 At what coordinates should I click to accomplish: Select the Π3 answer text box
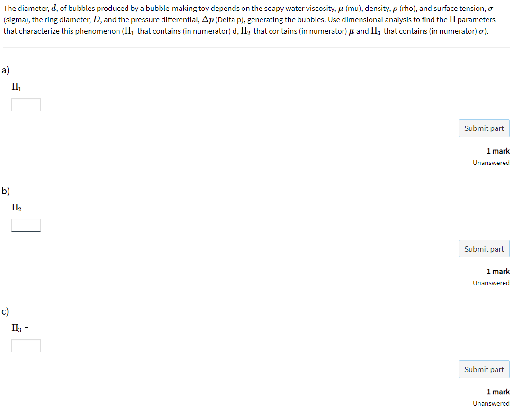pos(26,346)
